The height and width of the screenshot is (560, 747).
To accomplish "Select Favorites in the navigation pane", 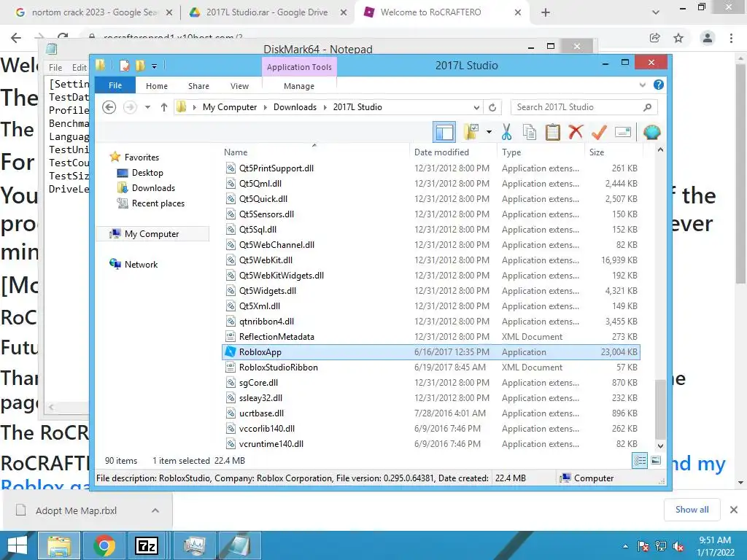I will tap(142, 157).
